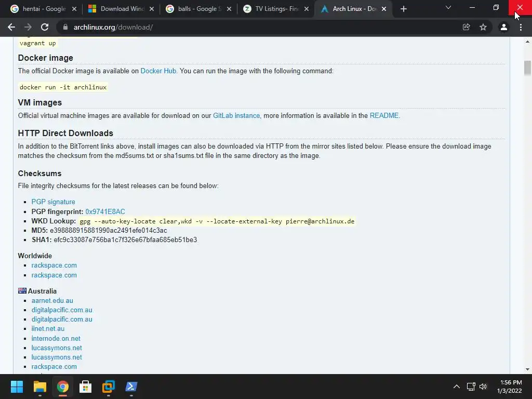Open Windows Start menu

[x=17, y=387]
